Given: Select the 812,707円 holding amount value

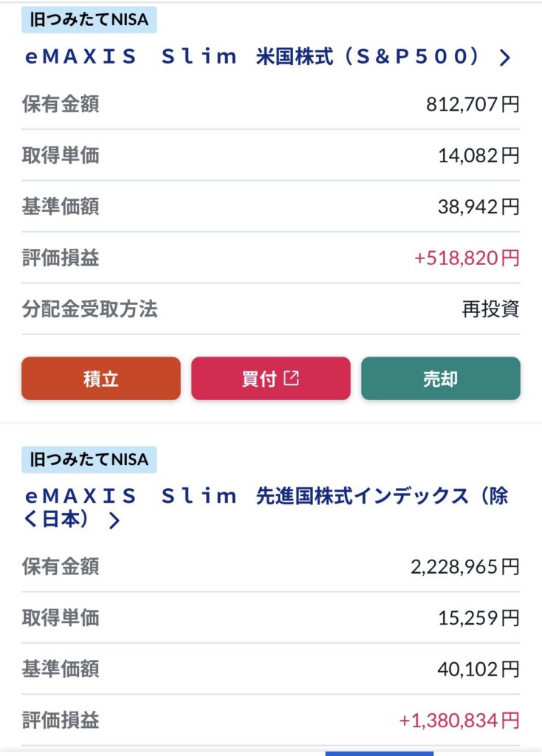Looking at the screenshot, I should (x=473, y=105).
